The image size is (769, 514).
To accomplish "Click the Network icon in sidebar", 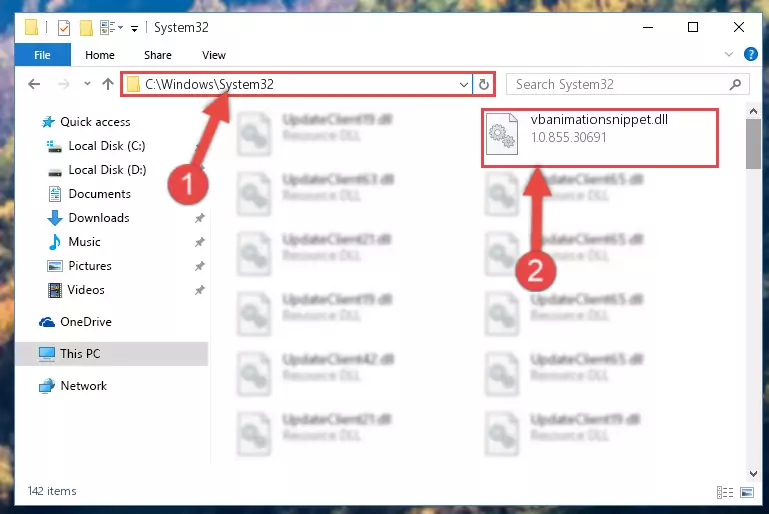I will [x=47, y=386].
